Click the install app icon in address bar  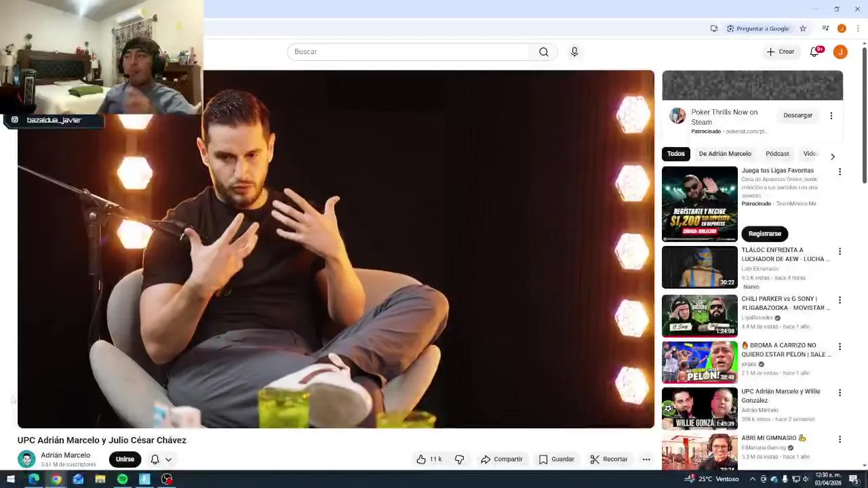pyautogui.click(x=714, y=28)
